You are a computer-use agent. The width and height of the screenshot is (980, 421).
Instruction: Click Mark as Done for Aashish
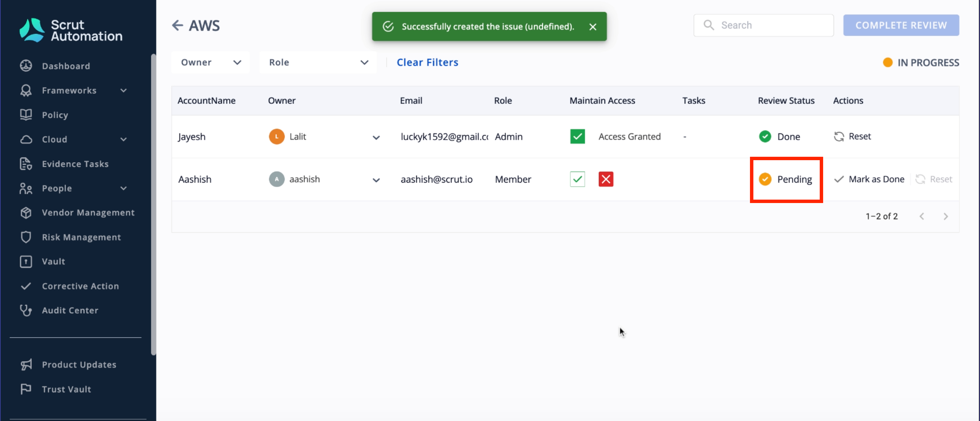tap(869, 179)
